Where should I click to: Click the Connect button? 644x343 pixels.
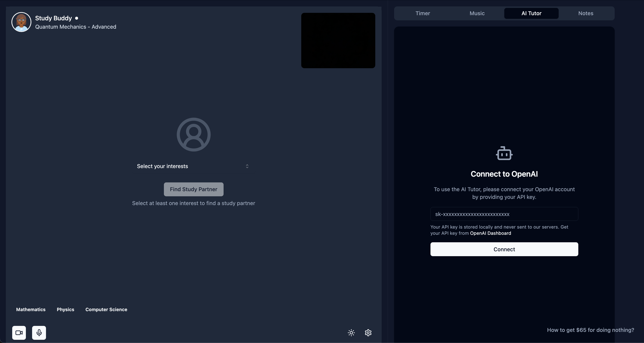(504, 249)
